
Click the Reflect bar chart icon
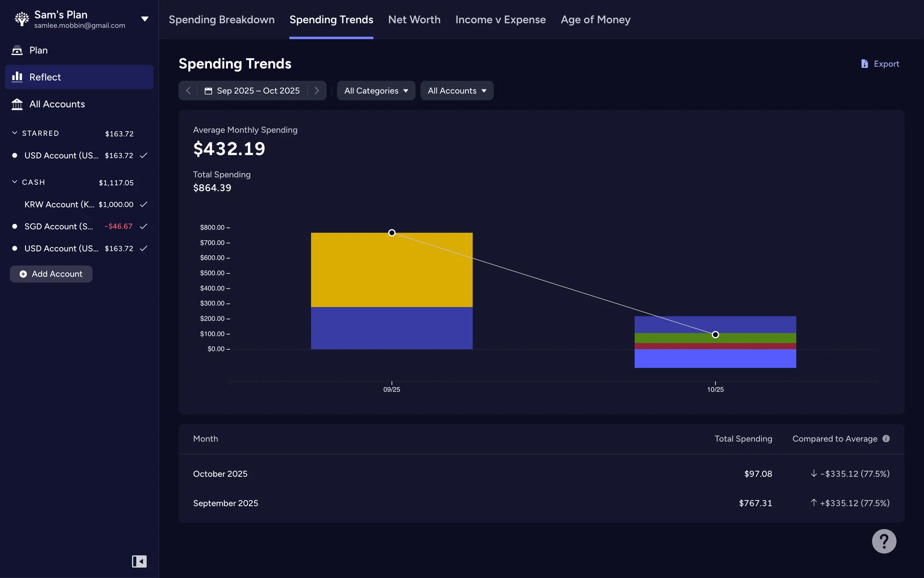point(17,77)
